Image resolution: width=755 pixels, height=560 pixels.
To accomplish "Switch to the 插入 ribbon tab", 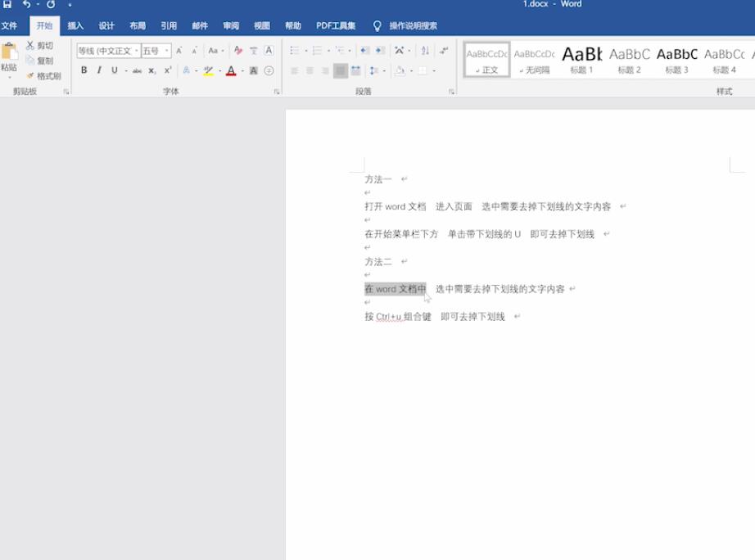I will click(75, 25).
